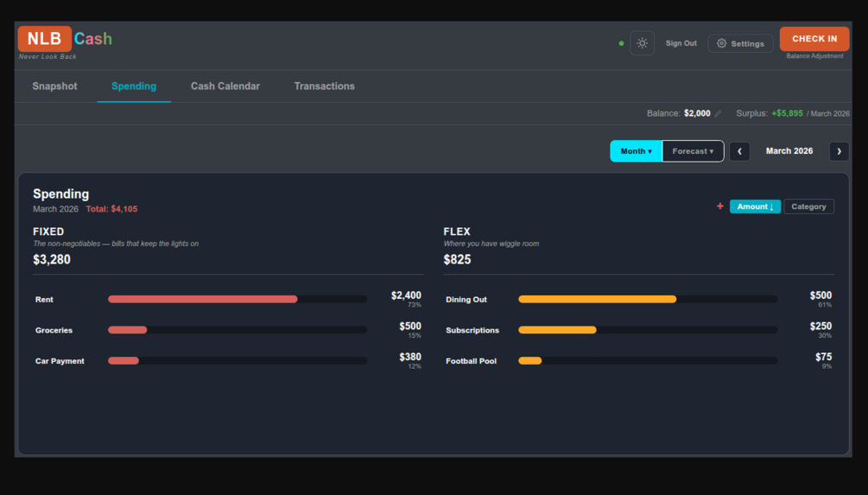Click the CHECK IN button
Viewport: 868px width, 495px height.
[814, 39]
